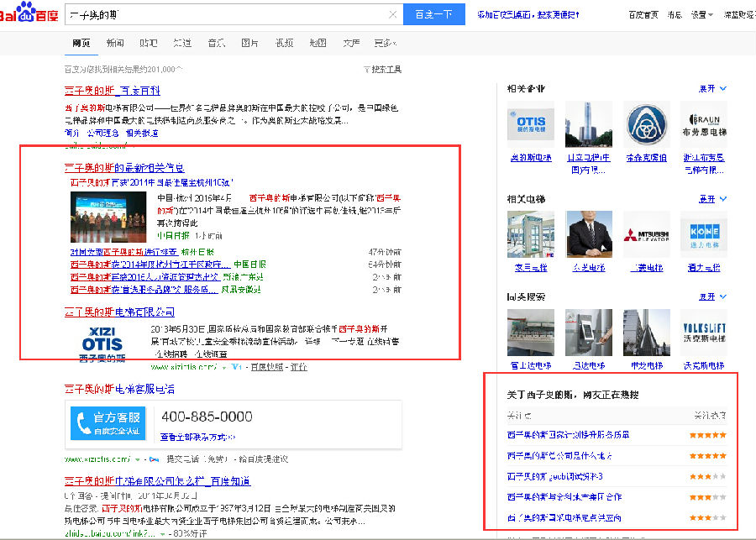Click the VOLKSLIFT 沃克斯电梯 logo

click(x=704, y=333)
